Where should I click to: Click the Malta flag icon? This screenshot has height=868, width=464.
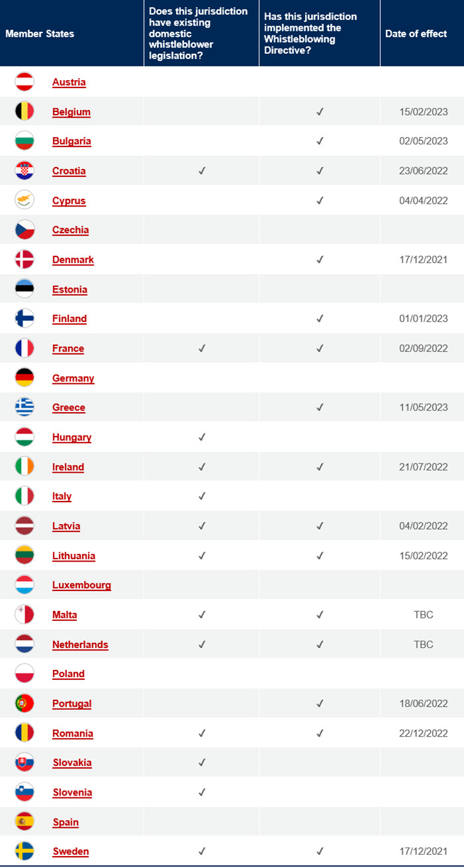pyautogui.click(x=24, y=615)
